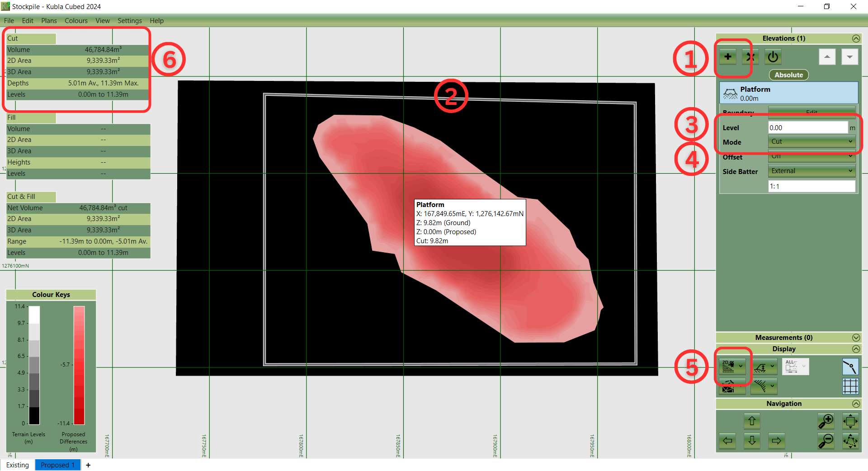Delete the selected elevation with X button

pos(750,57)
